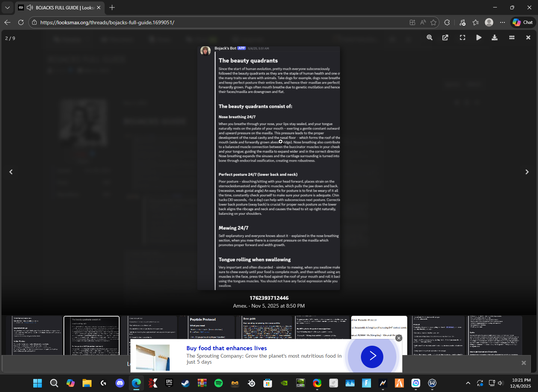Open WinRAR from the taskbar
538x392 pixels.
coord(202,383)
